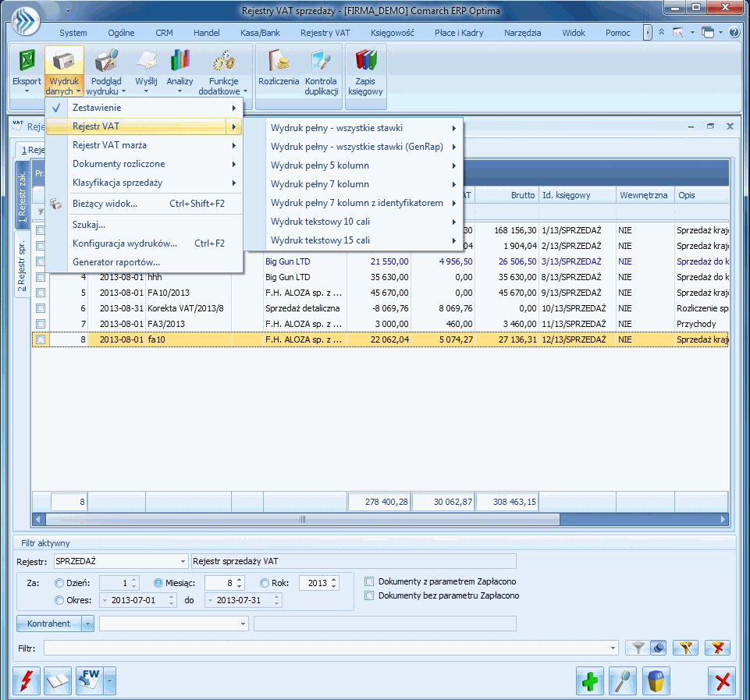Apply filter using funnel icon

[x=638, y=648]
